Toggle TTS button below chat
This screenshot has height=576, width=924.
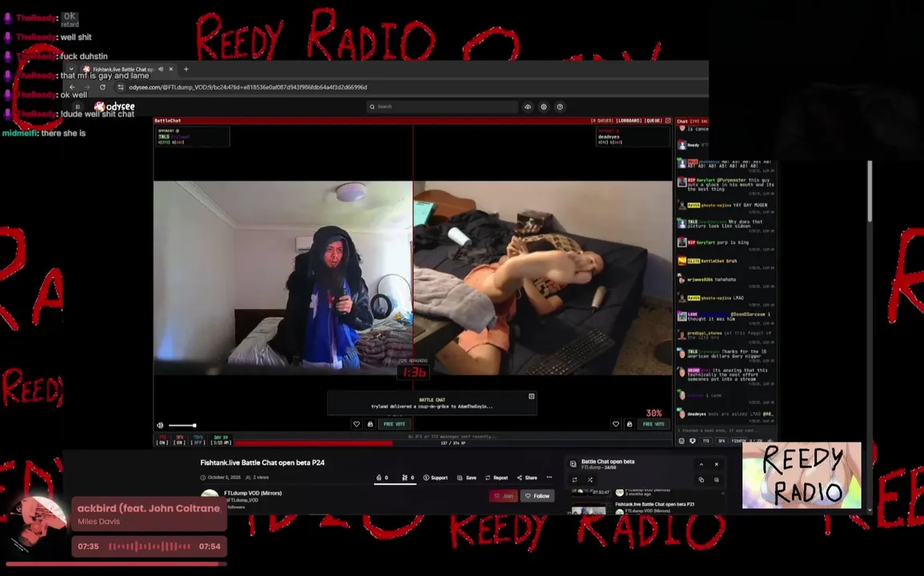pos(706,441)
